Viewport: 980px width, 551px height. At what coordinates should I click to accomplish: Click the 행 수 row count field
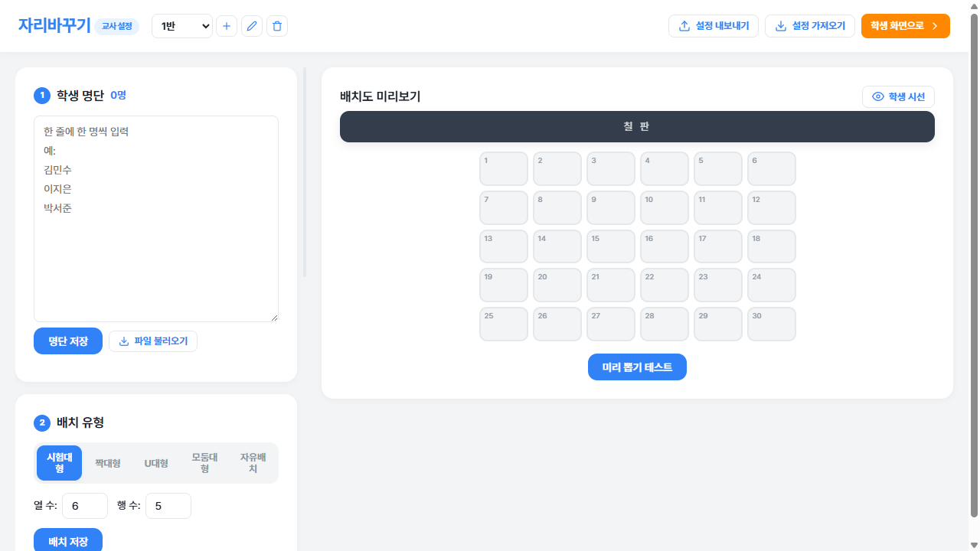click(168, 506)
